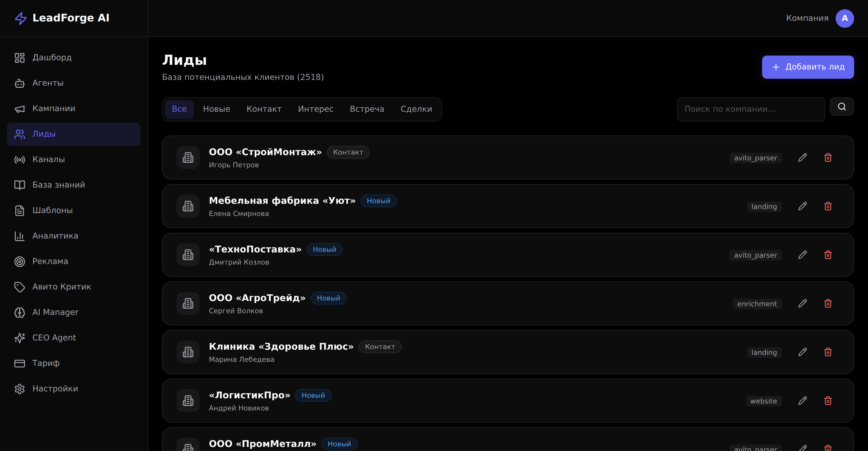Click contact name Марина Лебедева
868x451 pixels.
click(241, 360)
